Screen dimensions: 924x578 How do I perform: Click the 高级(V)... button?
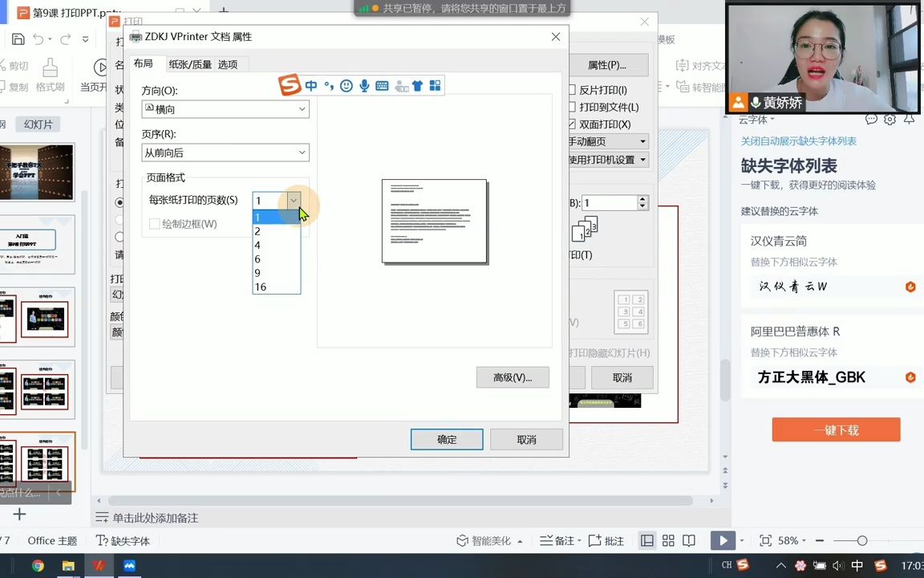513,377
